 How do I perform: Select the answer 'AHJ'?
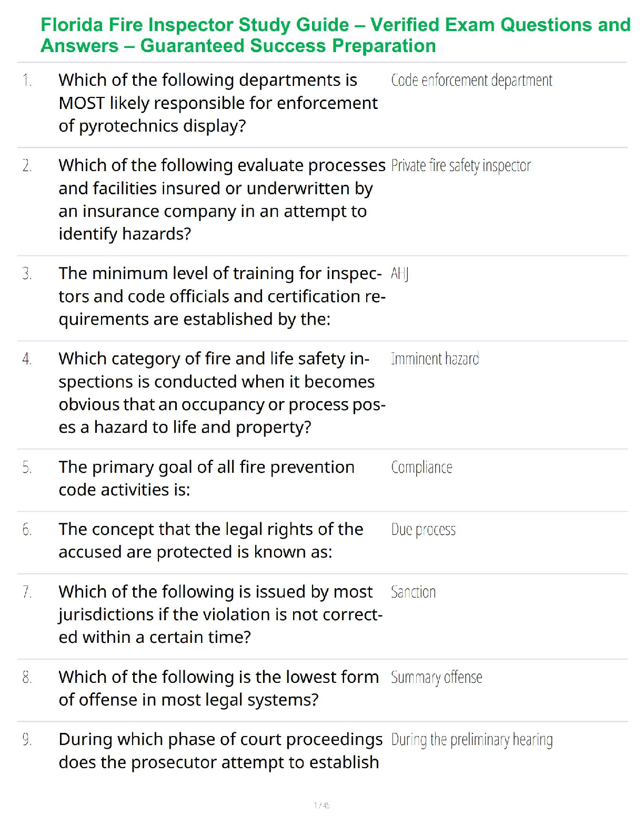coord(400,274)
